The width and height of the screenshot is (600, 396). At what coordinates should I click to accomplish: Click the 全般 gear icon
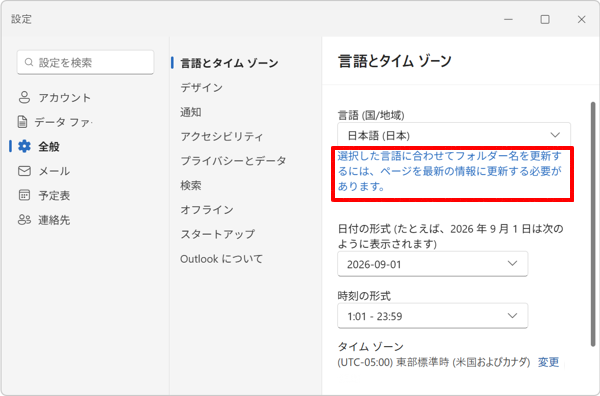coord(24,147)
